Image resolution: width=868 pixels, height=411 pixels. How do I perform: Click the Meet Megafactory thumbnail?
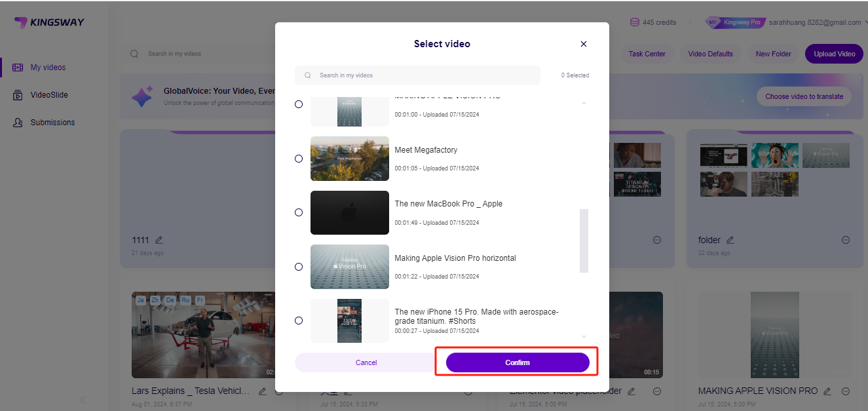point(350,159)
